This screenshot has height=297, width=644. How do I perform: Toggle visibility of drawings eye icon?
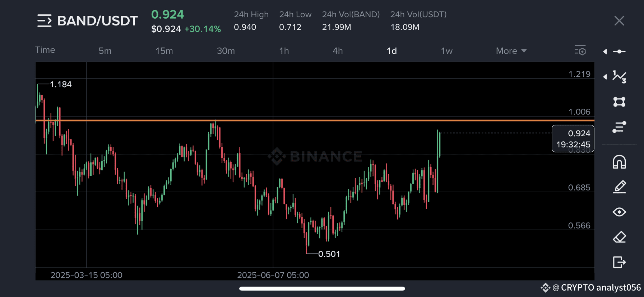pyautogui.click(x=620, y=212)
